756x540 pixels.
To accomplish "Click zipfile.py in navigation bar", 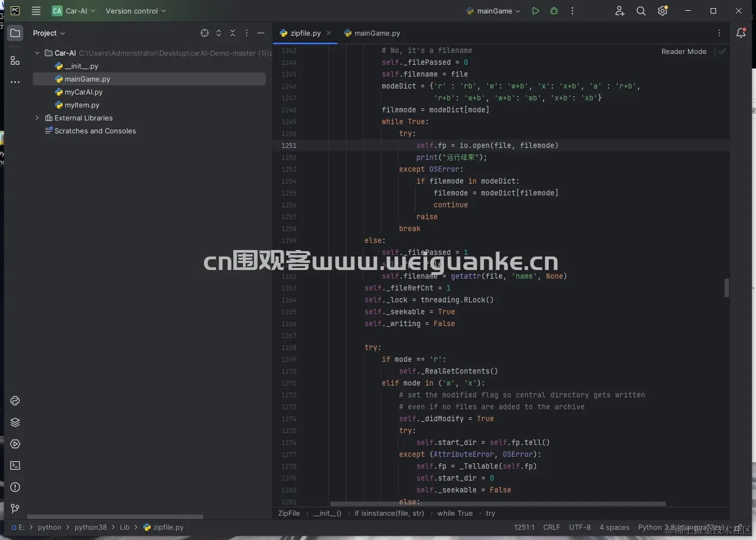I will click(x=164, y=527).
